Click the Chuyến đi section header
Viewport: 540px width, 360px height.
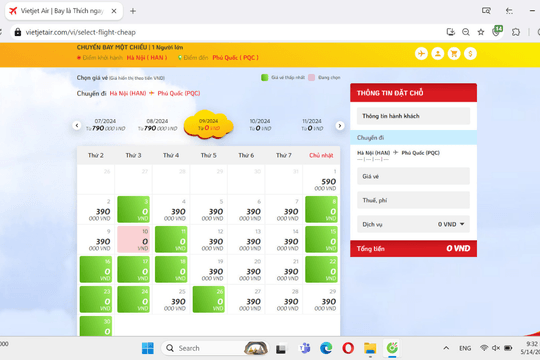[x=413, y=138]
